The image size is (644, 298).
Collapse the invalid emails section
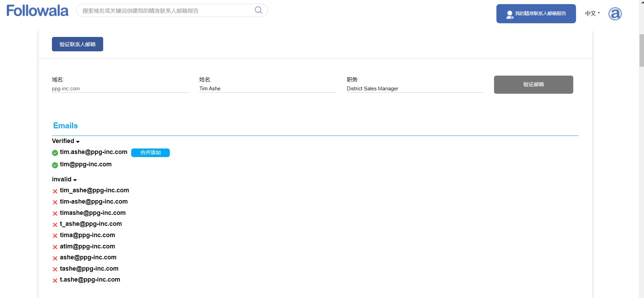tap(65, 179)
